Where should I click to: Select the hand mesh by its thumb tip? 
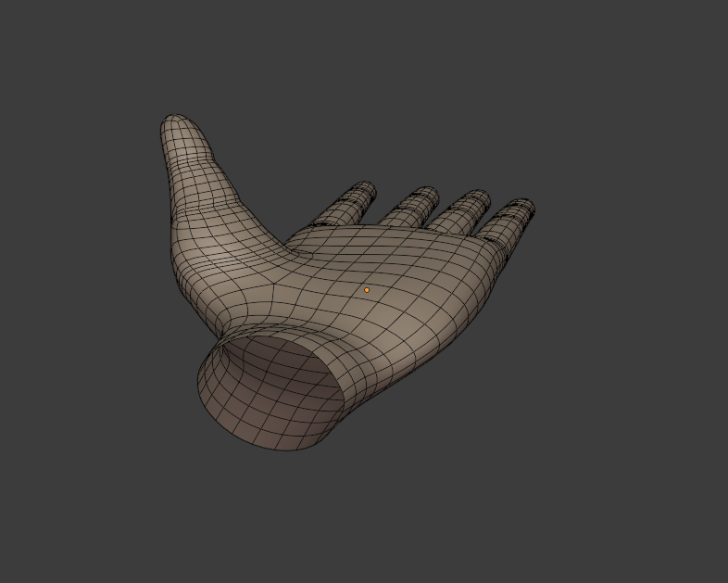click(x=177, y=126)
